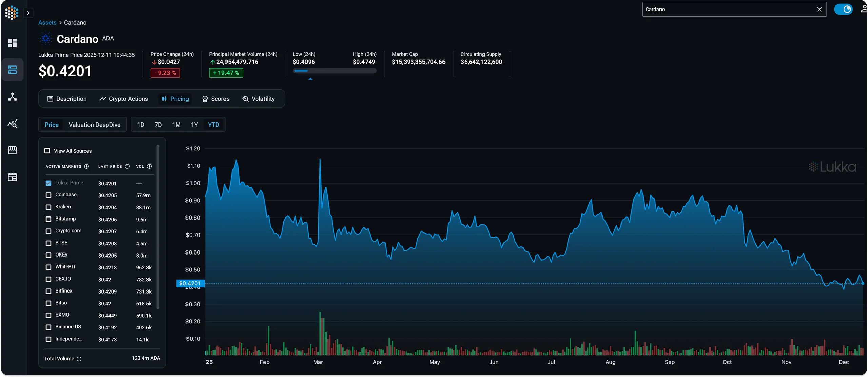
Task: Open the Crypto Actions tab
Action: (x=124, y=99)
